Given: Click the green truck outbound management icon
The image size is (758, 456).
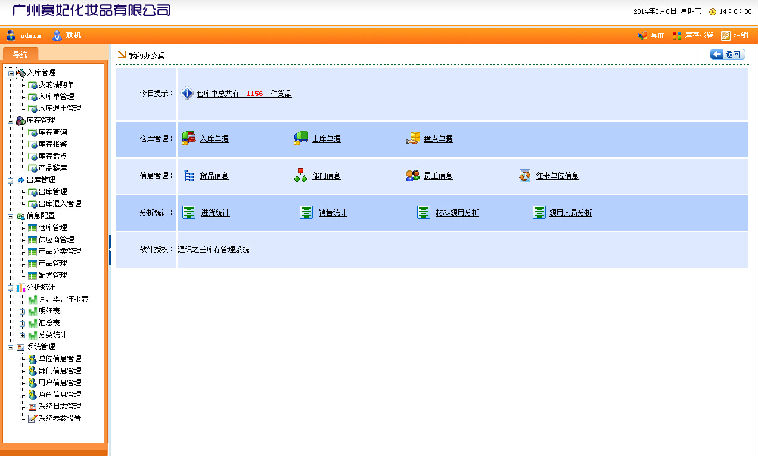Looking at the screenshot, I should pyautogui.click(x=300, y=138).
